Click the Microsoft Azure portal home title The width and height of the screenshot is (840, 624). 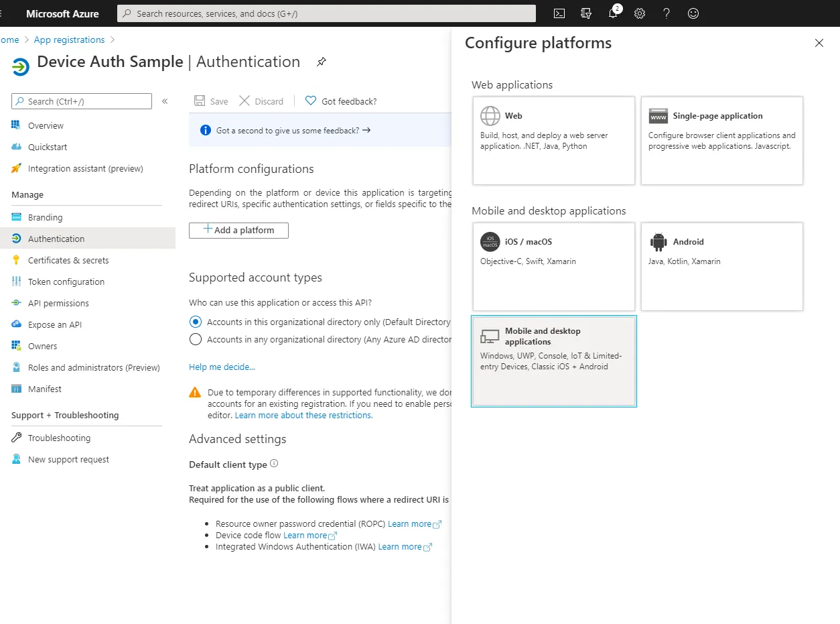[62, 13]
